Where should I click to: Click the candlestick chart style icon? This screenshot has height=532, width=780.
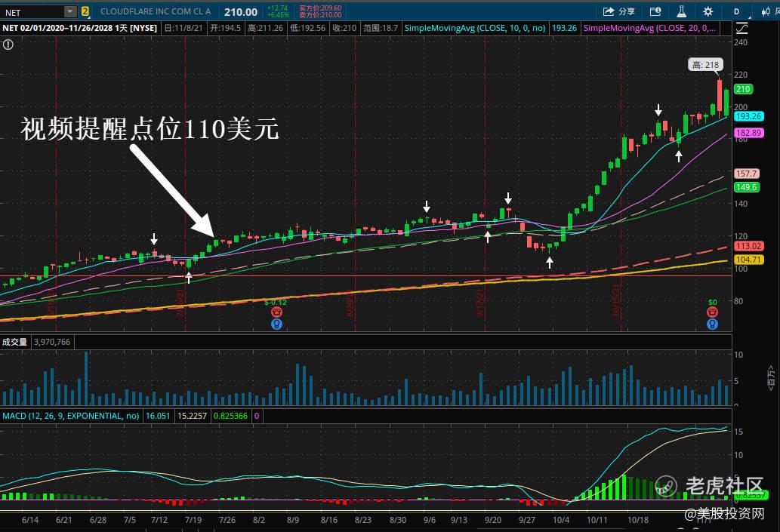pyautogui.click(x=766, y=11)
